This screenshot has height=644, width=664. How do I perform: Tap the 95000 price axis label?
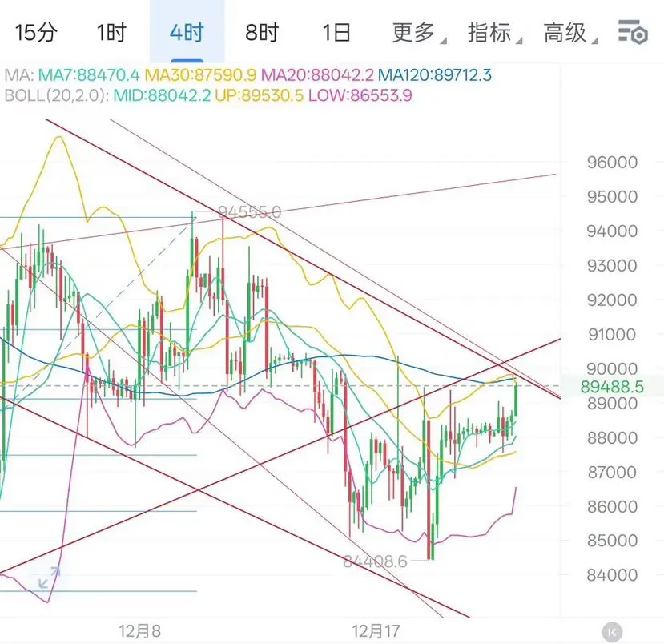pos(612,196)
